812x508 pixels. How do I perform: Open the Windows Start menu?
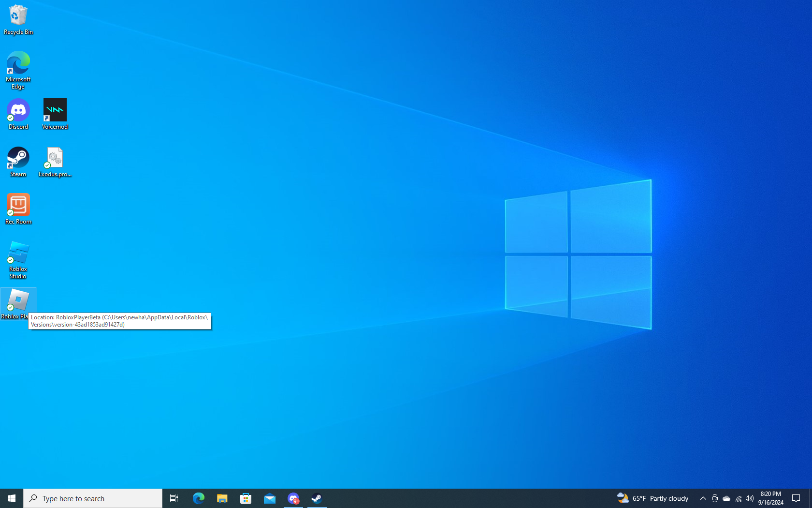coord(12,498)
